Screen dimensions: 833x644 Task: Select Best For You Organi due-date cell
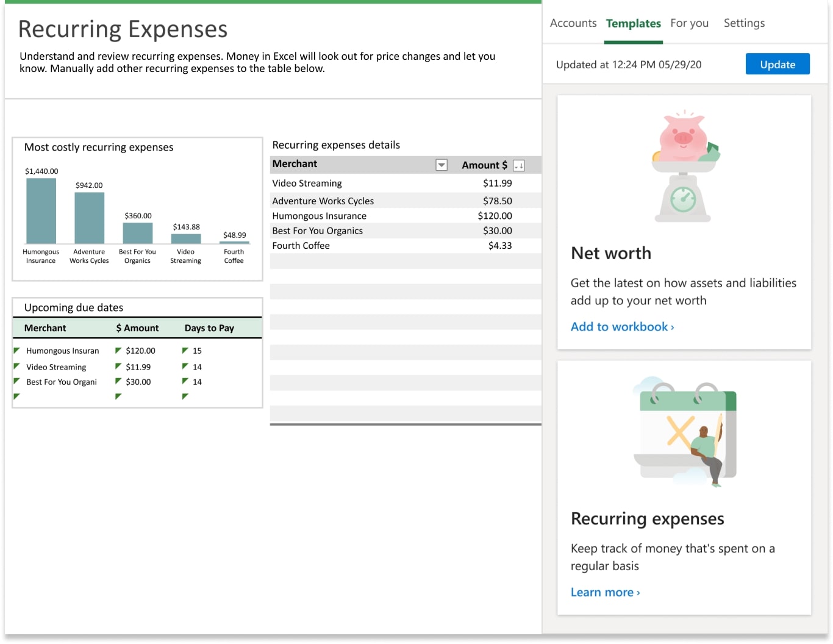point(62,382)
